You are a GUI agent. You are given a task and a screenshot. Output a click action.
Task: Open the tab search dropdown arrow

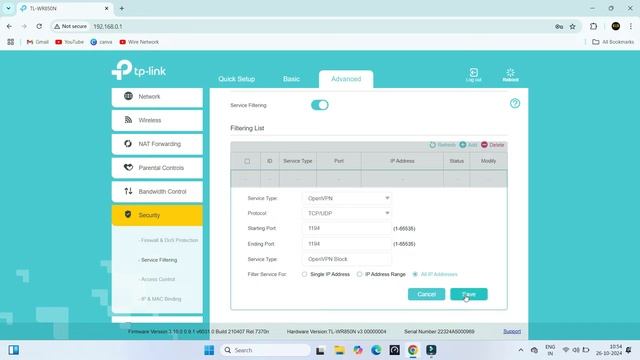point(8,8)
